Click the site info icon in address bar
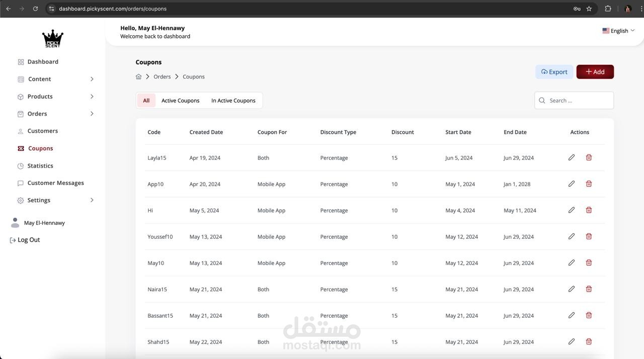 point(51,9)
